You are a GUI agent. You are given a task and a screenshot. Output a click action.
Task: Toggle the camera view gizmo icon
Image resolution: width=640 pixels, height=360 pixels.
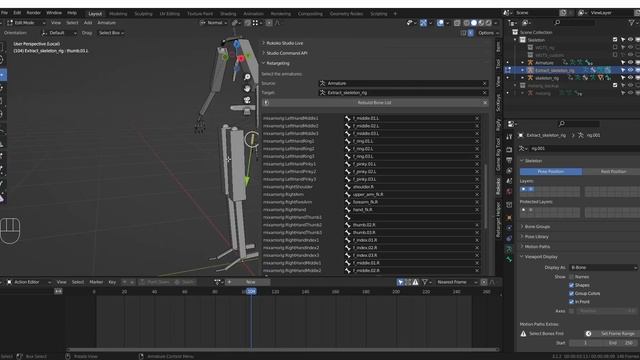pyautogui.click(x=247, y=100)
